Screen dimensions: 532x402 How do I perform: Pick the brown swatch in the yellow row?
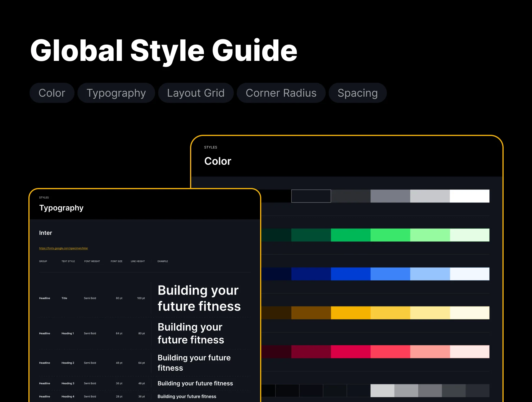(x=311, y=313)
